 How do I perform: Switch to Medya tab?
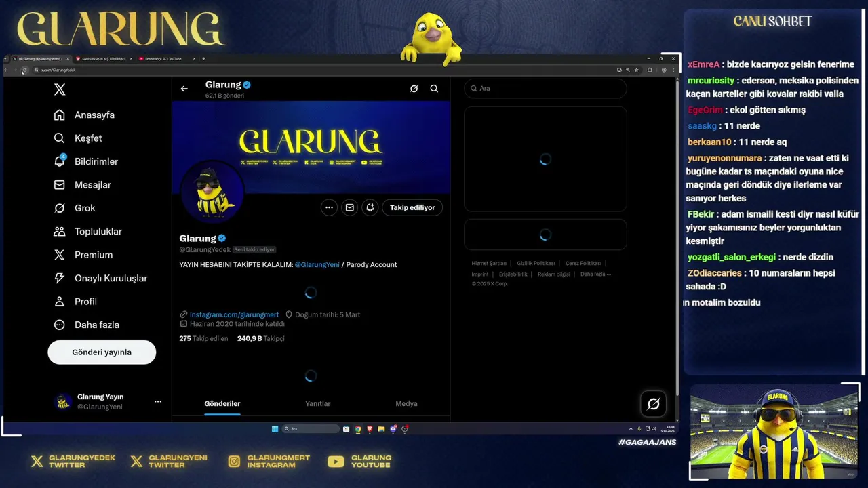(406, 404)
